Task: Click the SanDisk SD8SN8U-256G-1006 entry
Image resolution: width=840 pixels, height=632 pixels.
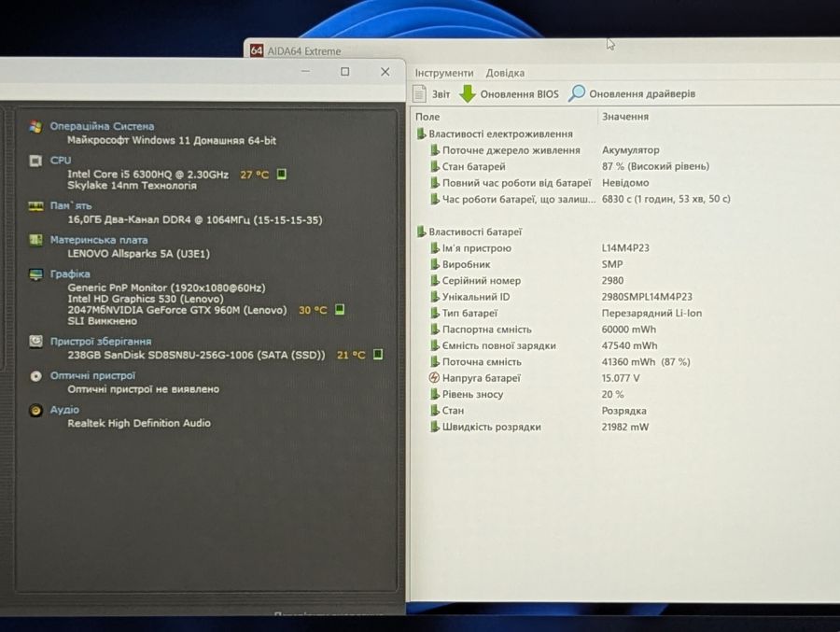Action: (196, 355)
